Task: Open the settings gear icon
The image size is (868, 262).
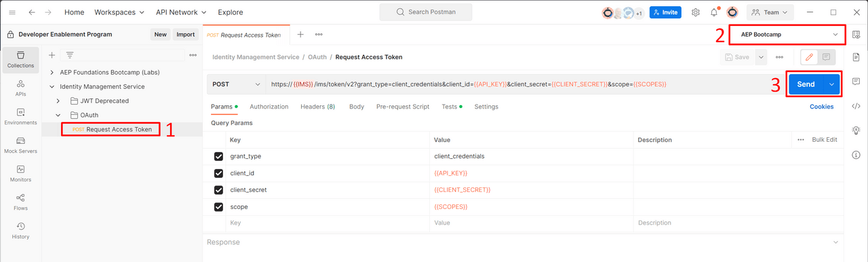Action: 696,12
